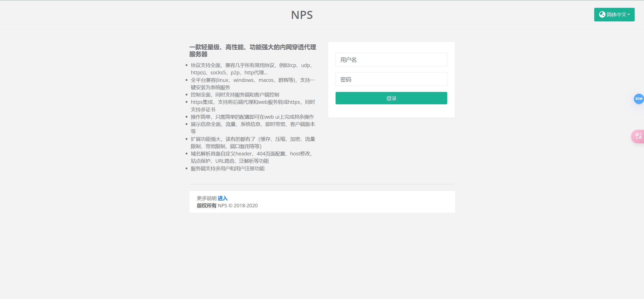Click the pink translate floating icon
This screenshot has height=299, width=644.
coord(638,136)
